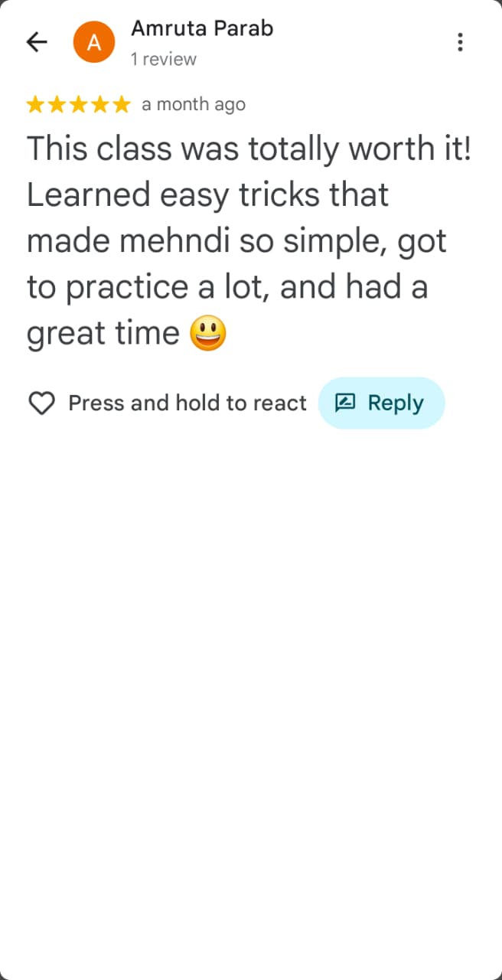Image resolution: width=502 pixels, height=980 pixels.
Task: Tap the grinning emoji in the review
Action: (x=208, y=334)
